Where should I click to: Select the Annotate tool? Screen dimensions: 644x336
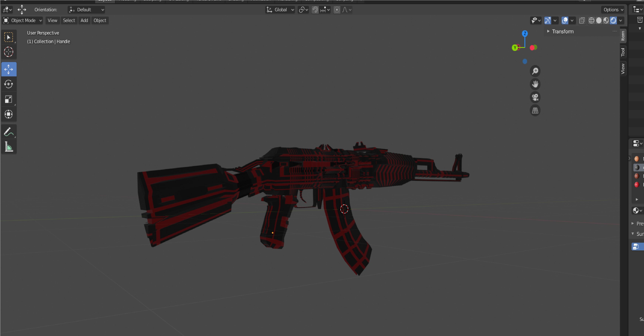coord(9,132)
